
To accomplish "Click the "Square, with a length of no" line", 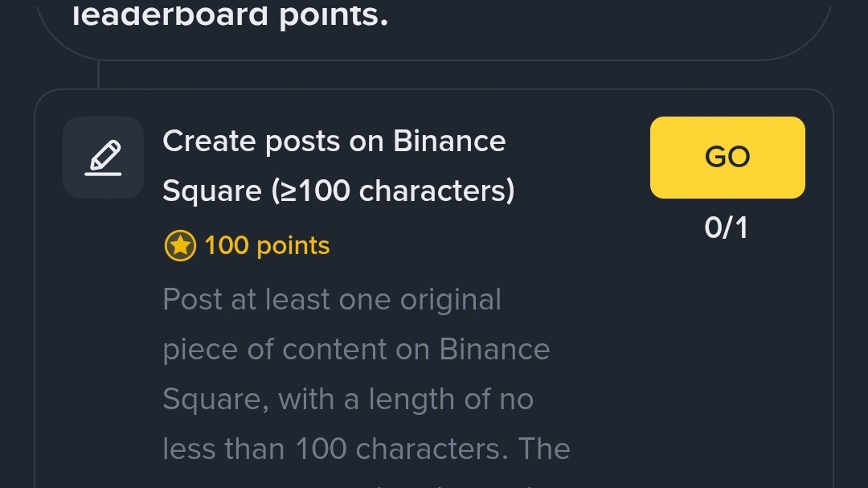I will point(347,400).
